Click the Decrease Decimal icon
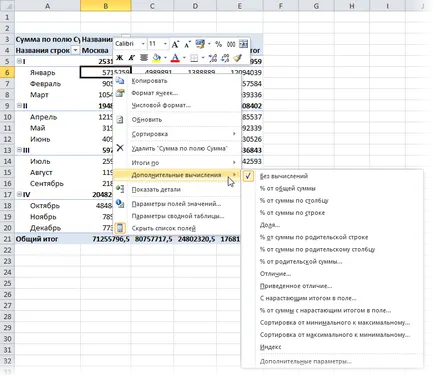The height and width of the screenshot is (377, 434). point(225,58)
